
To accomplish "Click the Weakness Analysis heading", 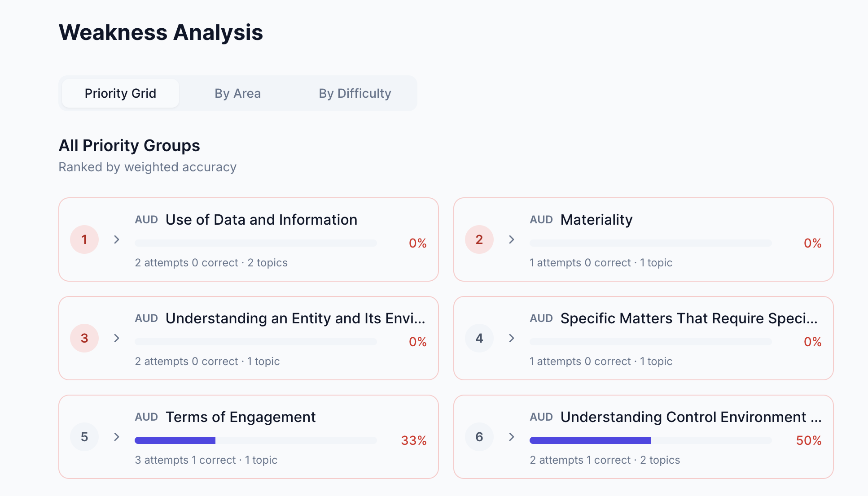I will pos(161,32).
